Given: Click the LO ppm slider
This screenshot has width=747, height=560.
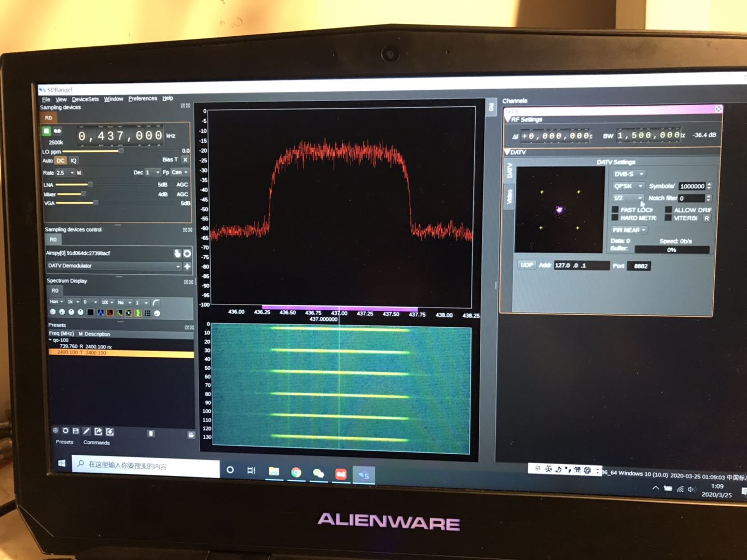Looking at the screenshot, I should click(x=120, y=151).
